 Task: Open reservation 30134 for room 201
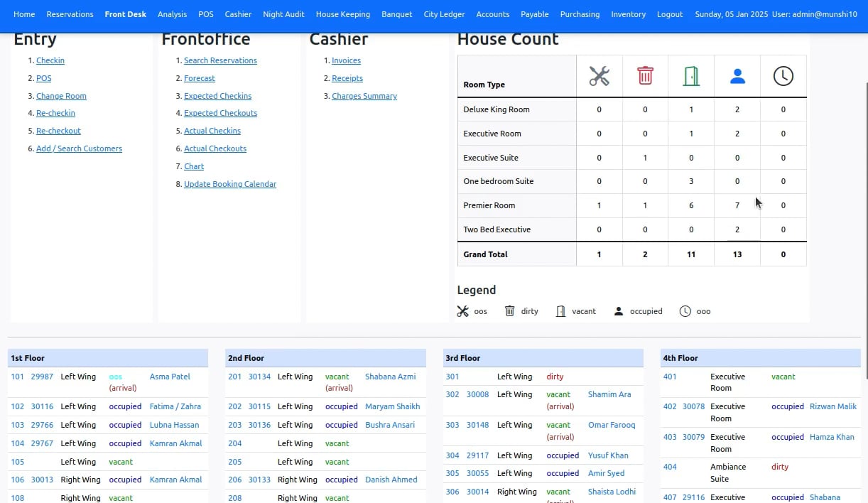pos(259,377)
